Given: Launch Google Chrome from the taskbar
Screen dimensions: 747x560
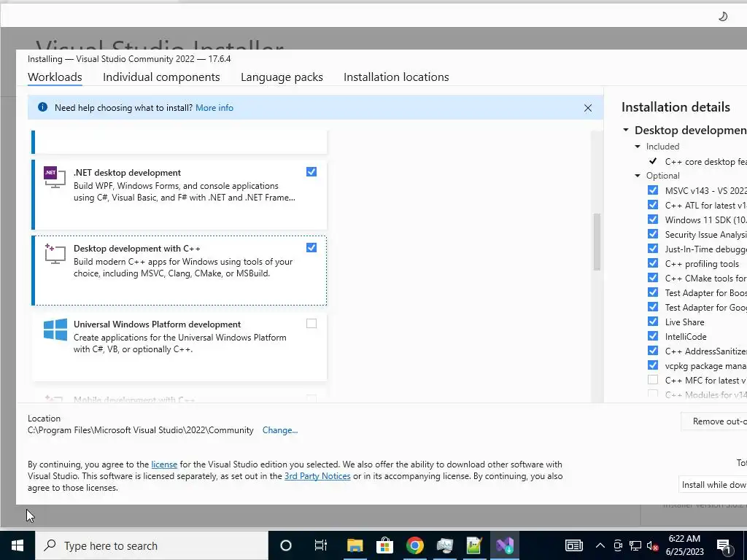Looking at the screenshot, I should point(414,545).
